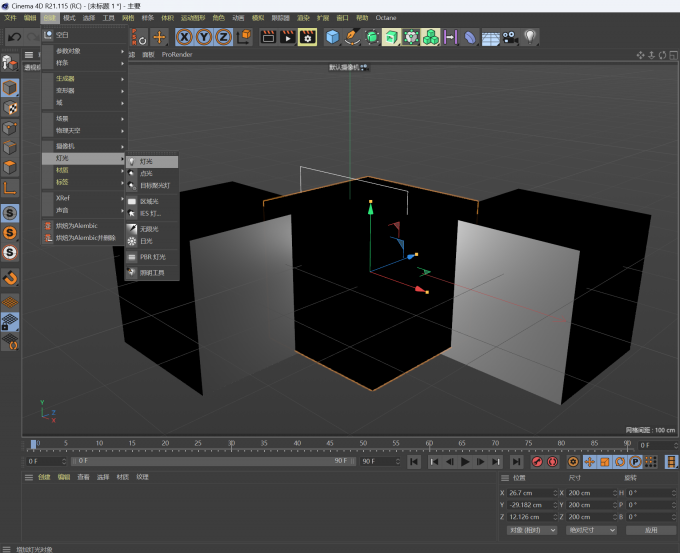Expand the 变形器 submenu
The width and height of the screenshot is (680, 553).
[84, 91]
